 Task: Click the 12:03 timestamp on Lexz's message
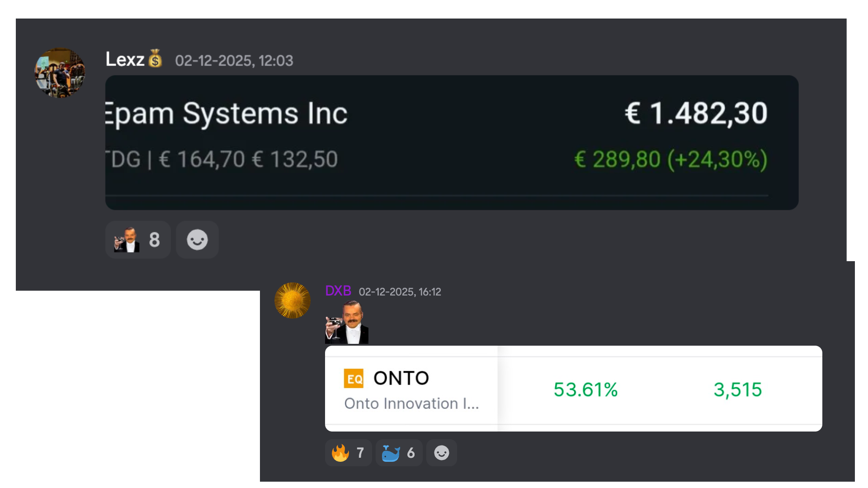click(234, 61)
